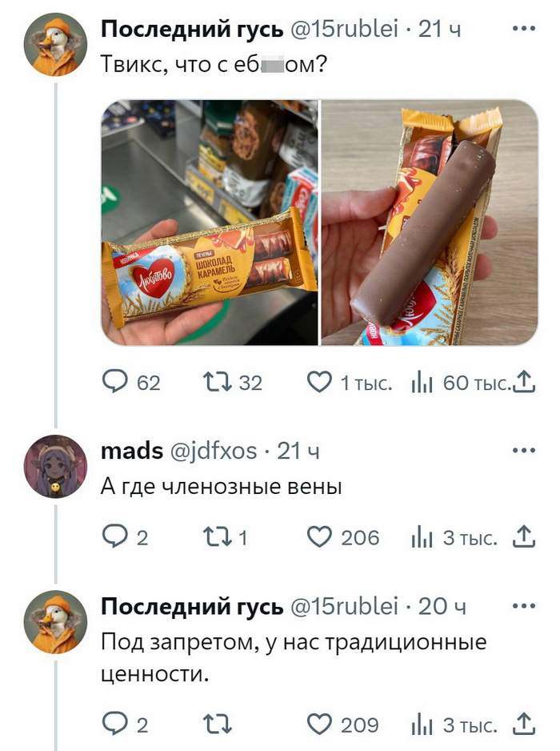The width and height of the screenshot is (560, 751).
Task: Open the right photo of unwrapped bar
Action: coord(430,223)
